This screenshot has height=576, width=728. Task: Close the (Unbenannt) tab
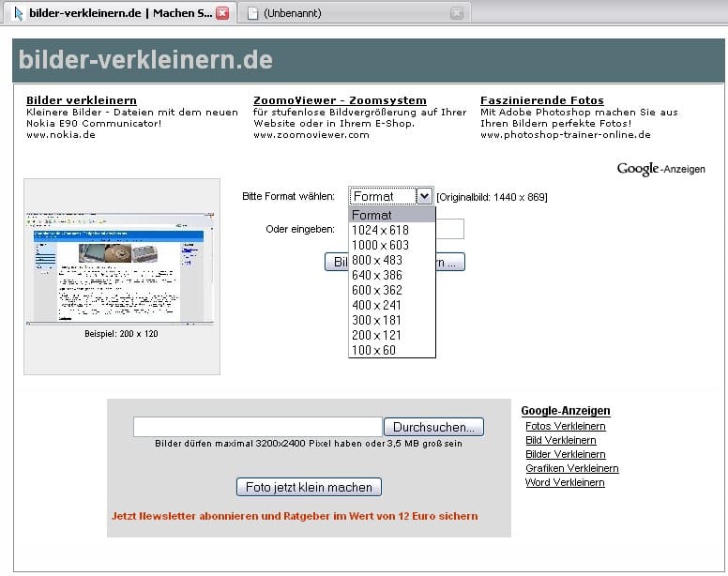[456, 13]
